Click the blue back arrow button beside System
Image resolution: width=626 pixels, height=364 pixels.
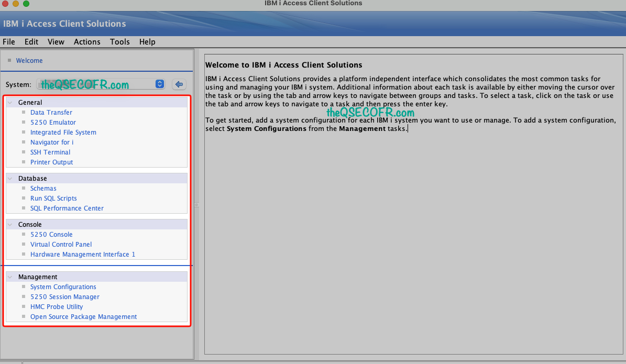point(179,84)
